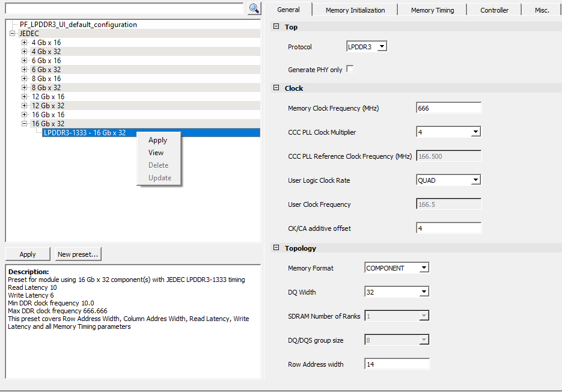The image size is (562, 392).
Task: Open the Controller tab
Action: [494, 10]
